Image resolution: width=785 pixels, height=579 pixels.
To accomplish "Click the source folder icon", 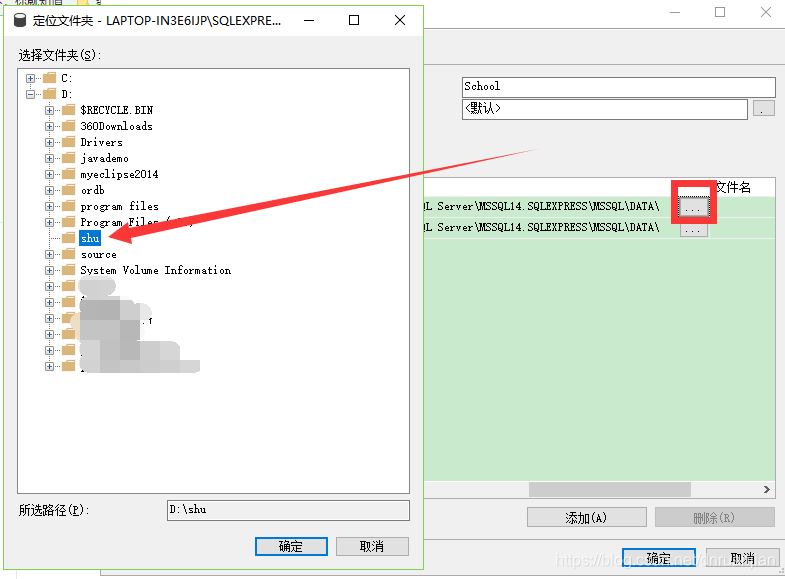I will [x=69, y=254].
